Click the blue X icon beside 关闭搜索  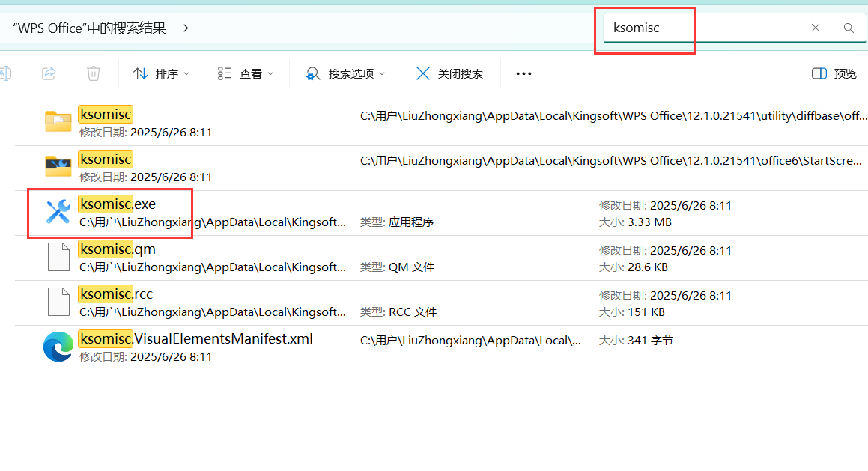423,73
